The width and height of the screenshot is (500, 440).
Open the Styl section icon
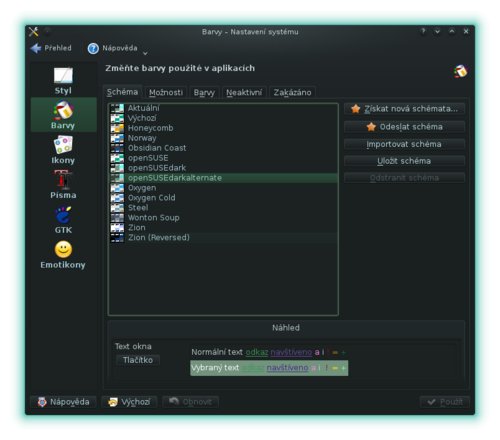tap(63, 75)
